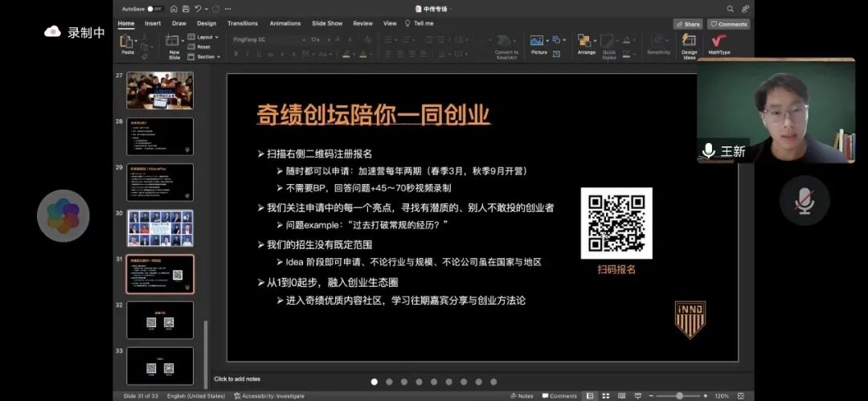Image resolution: width=868 pixels, height=401 pixels.
Task: Open the collaboration people icon
Action: pos(745,9)
